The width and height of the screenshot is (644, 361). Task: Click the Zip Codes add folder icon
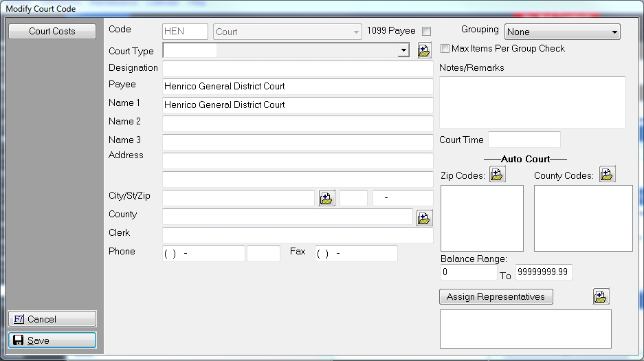497,175
